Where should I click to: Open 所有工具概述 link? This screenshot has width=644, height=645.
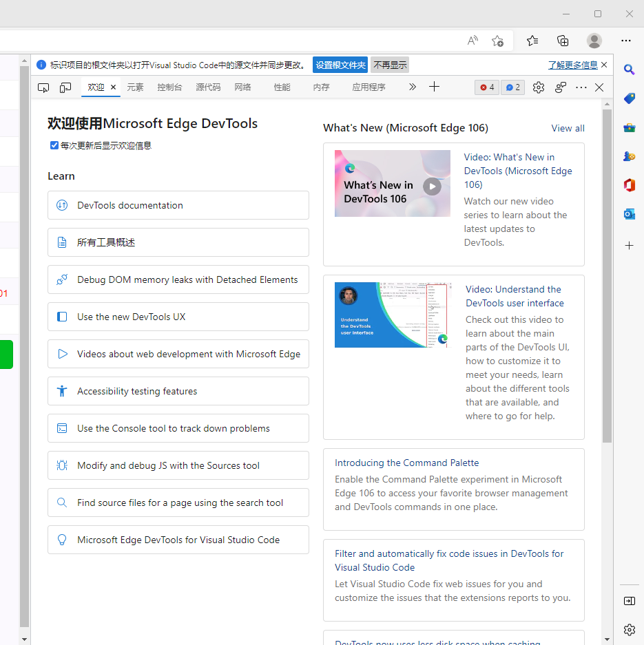pyautogui.click(x=178, y=242)
